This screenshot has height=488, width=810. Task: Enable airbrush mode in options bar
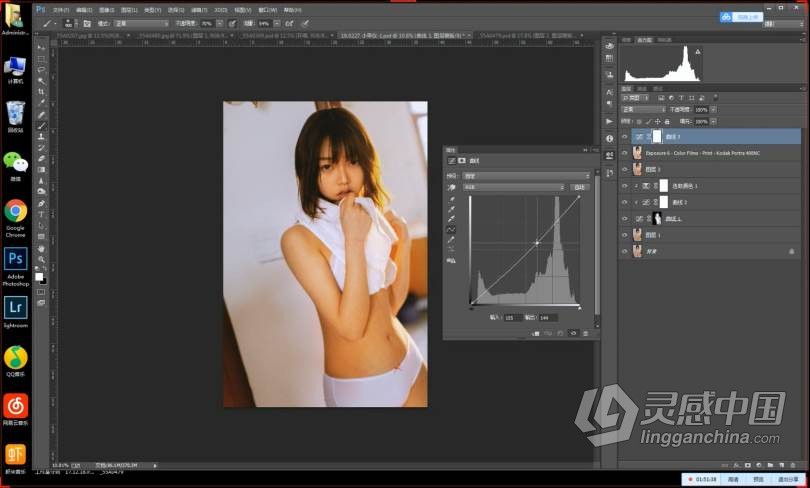point(289,24)
